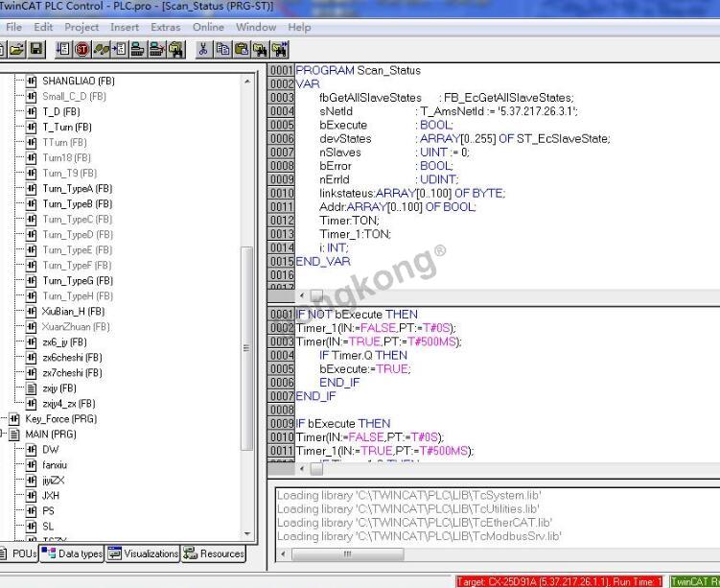Select the SL action under MAIN
The image size is (720, 588).
click(x=48, y=527)
